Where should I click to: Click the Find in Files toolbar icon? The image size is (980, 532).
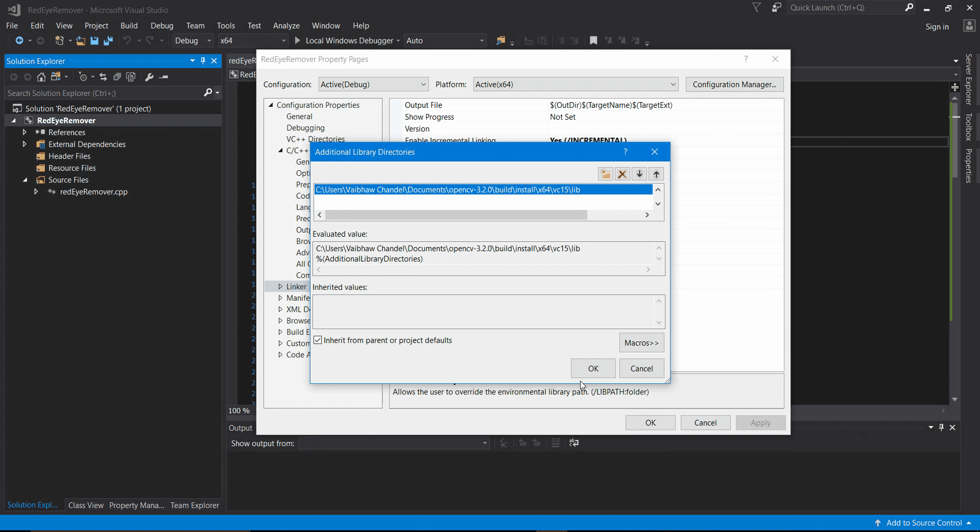[500, 41]
